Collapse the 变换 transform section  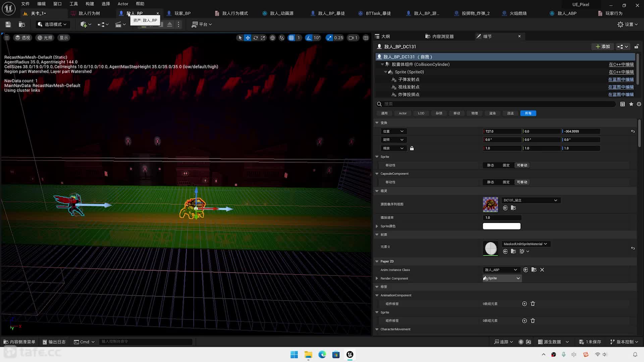(x=377, y=123)
